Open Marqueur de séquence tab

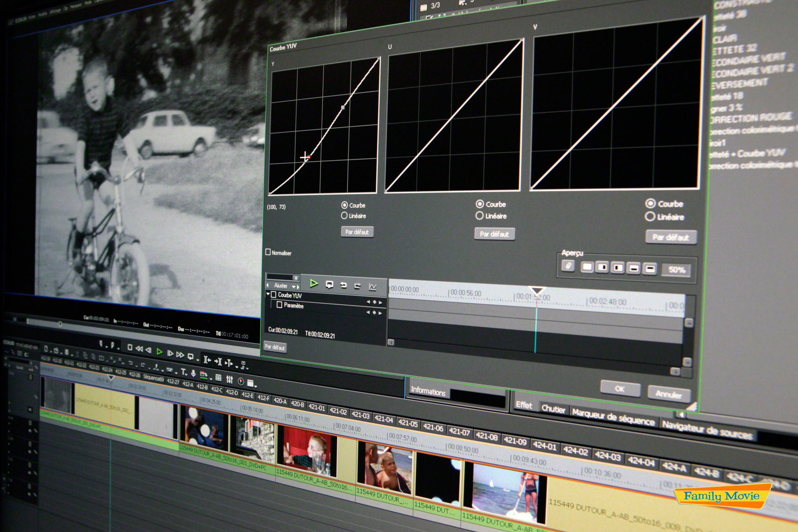coord(613,417)
